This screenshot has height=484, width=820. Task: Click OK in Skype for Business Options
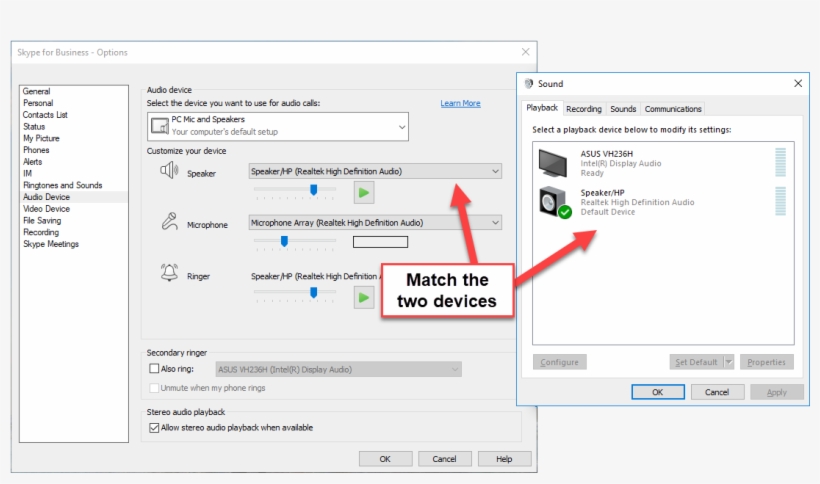pos(385,459)
